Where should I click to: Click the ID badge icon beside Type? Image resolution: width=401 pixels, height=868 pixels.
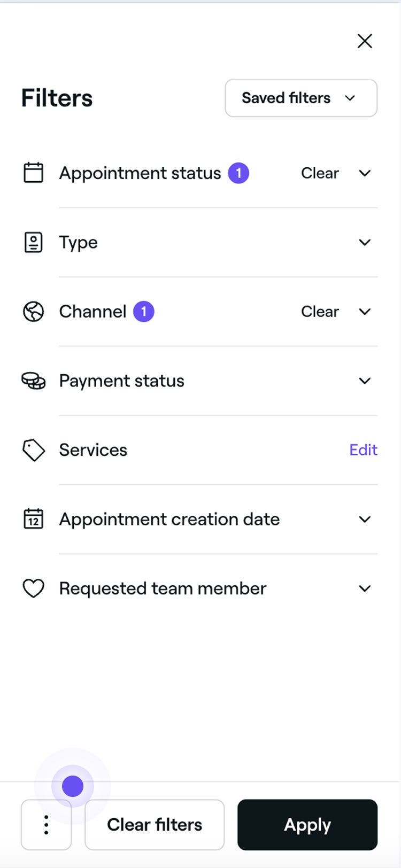[33, 242]
